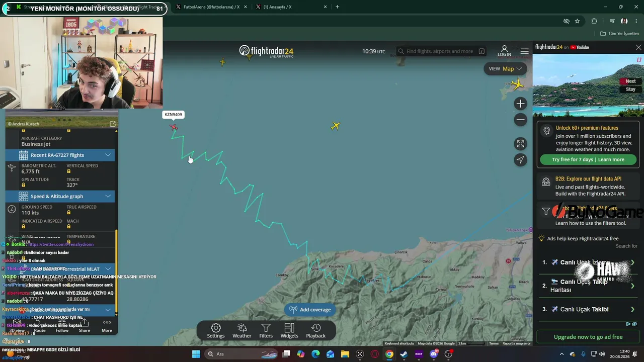Zoom out the map with minus button
Screen dimensions: 644x362
pyautogui.click(x=520, y=120)
